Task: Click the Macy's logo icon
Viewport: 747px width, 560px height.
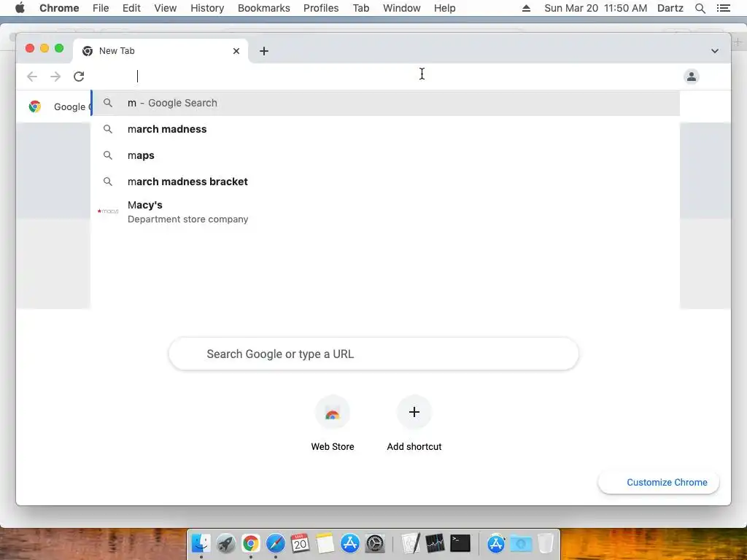Action: pos(108,211)
